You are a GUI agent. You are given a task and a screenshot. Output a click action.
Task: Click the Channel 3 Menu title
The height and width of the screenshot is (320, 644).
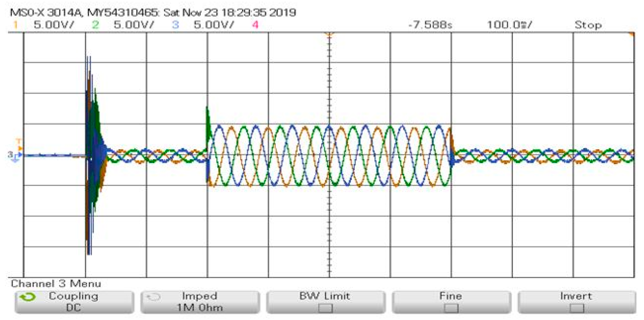[56, 284]
